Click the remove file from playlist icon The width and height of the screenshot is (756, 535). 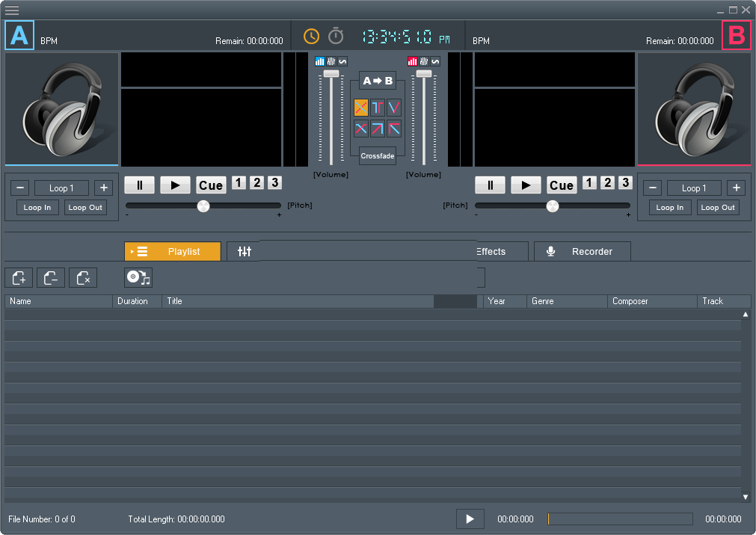[51, 277]
